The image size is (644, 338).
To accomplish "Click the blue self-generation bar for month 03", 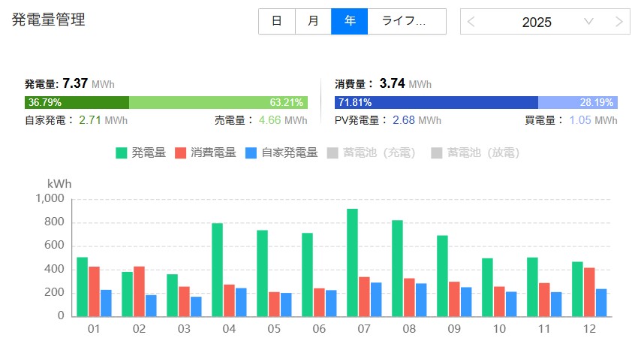I will 196,306.
